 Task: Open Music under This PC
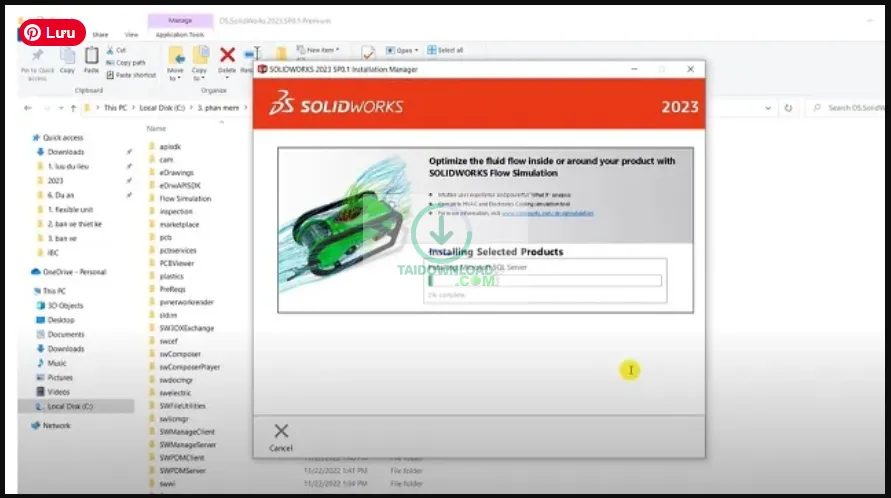[57, 363]
